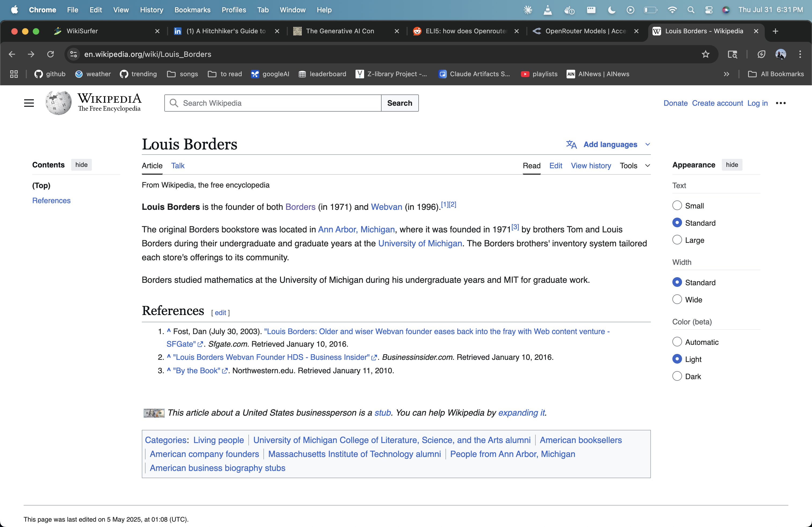The width and height of the screenshot is (812, 527).
Task: Open the Apple menu
Action: click(15, 10)
